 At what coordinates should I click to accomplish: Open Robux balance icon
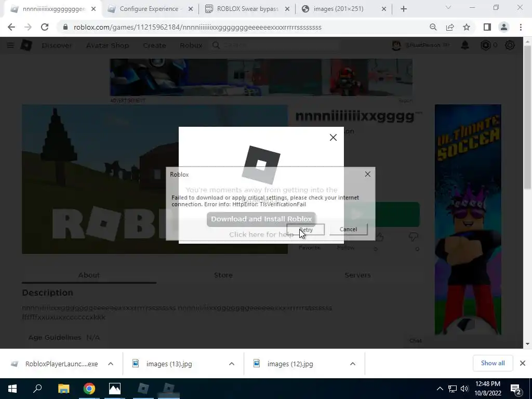[486, 45]
